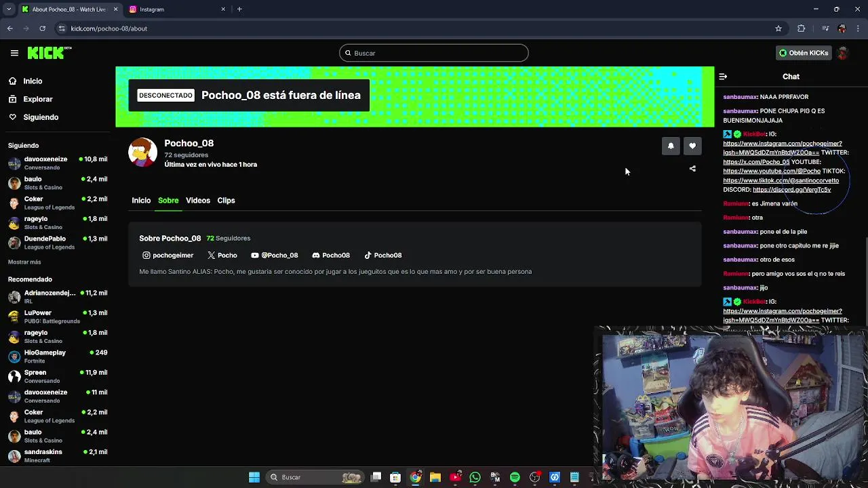
Task: Open pochogeimer Instagram link
Action: tap(167, 256)
